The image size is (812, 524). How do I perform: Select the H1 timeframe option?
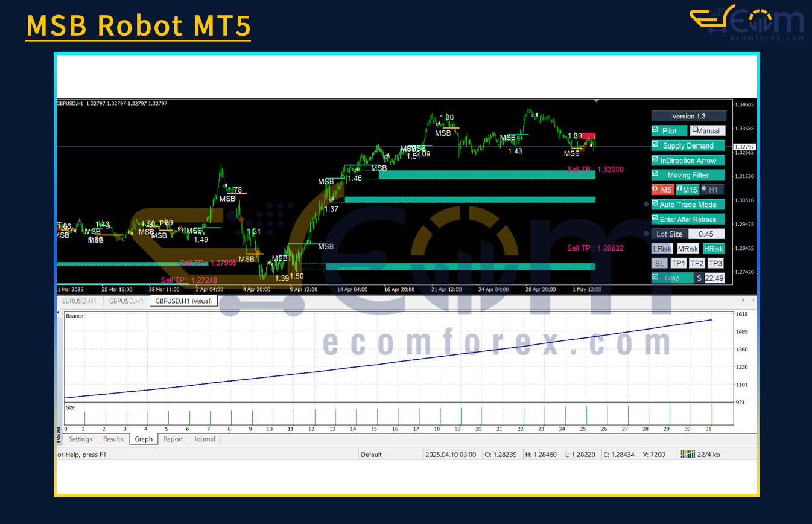point(712,190)
